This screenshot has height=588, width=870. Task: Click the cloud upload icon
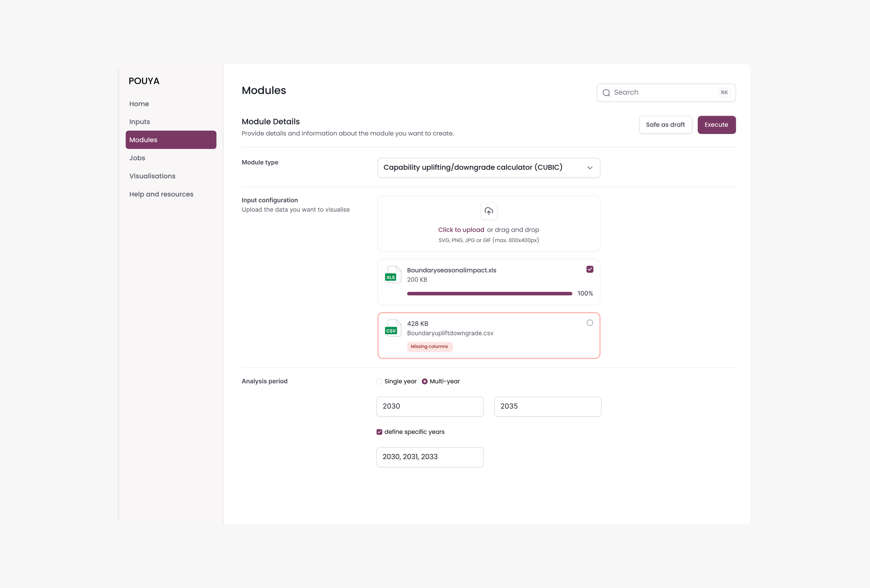489,211
